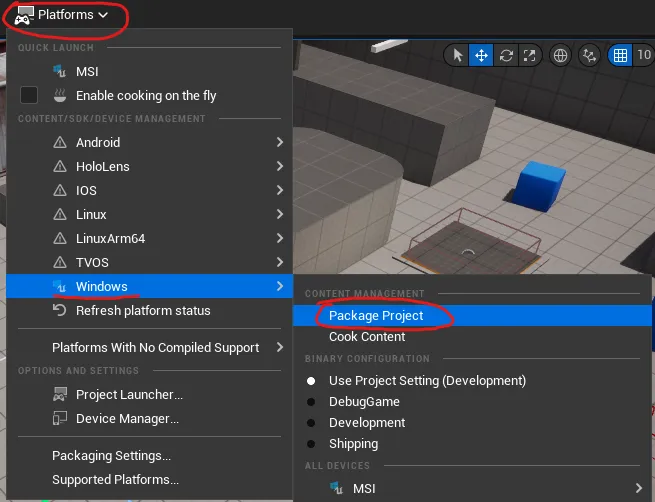Expand HoloLens submenu chevron

[280, 166]
